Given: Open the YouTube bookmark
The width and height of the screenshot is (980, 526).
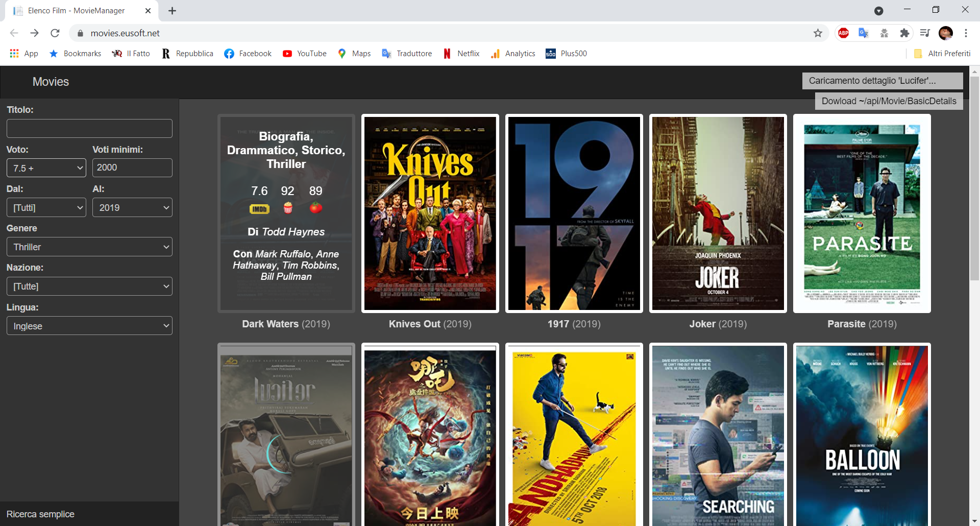Looking at the screenshot, I should (305, 54).
